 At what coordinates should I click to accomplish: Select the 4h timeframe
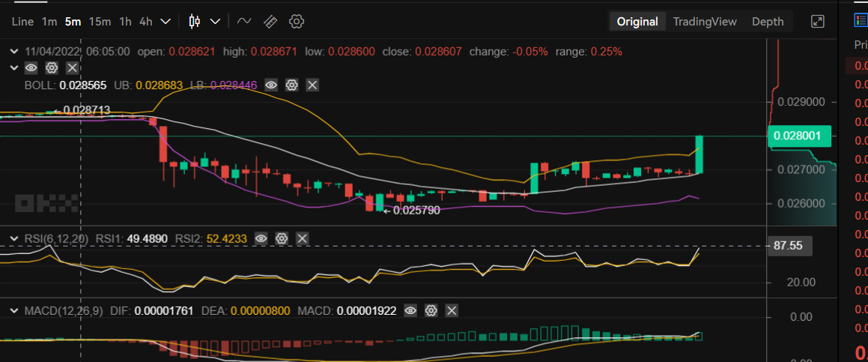tap(145, 22)
